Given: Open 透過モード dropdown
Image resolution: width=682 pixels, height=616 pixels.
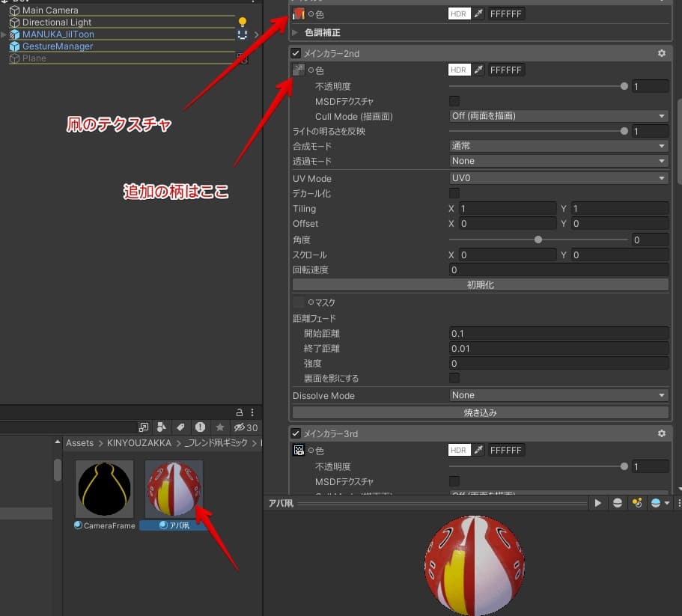Looking at the screenshot, I should point(558,161).
